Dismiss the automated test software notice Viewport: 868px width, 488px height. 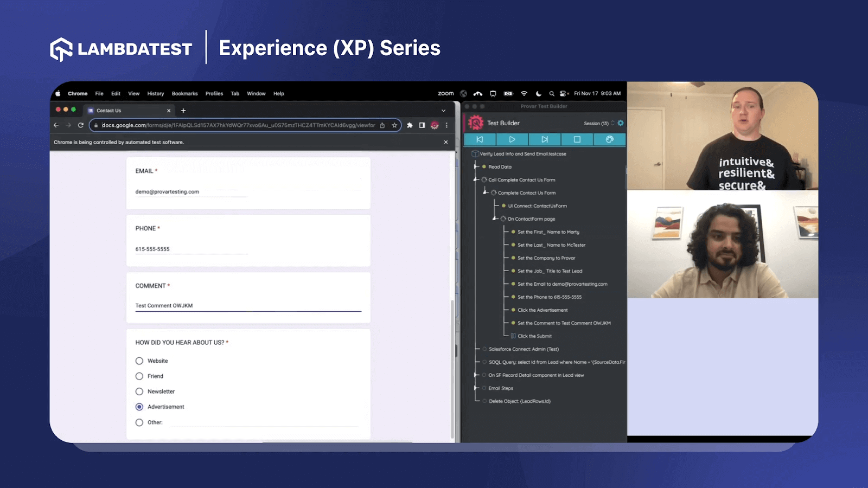[x=445, y=142]
